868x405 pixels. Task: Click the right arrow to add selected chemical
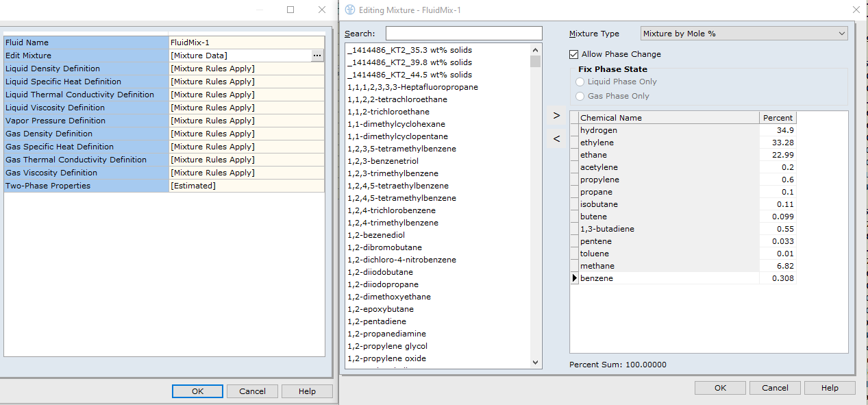[x=556, y=115]
